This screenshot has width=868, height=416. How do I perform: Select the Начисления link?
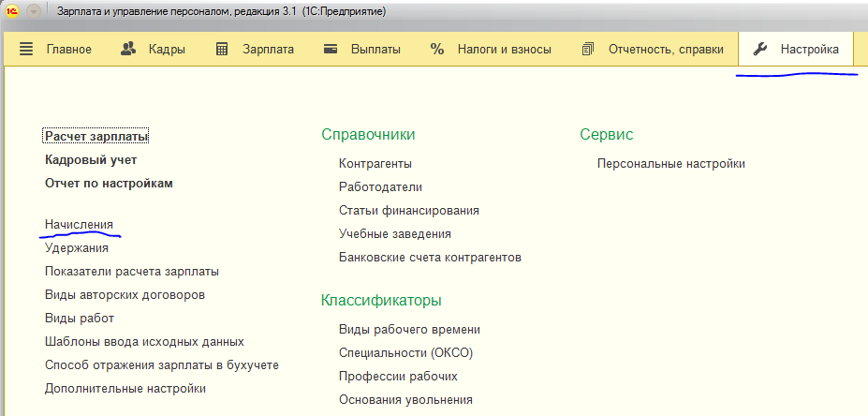(x=80, y=224)
